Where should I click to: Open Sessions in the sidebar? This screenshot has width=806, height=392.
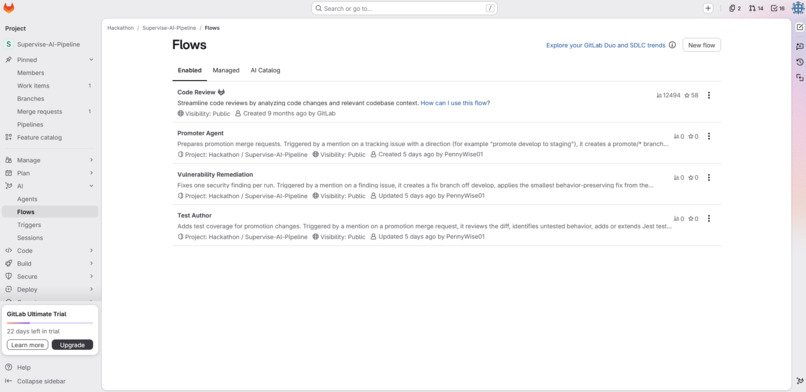(x=49, y=237)
